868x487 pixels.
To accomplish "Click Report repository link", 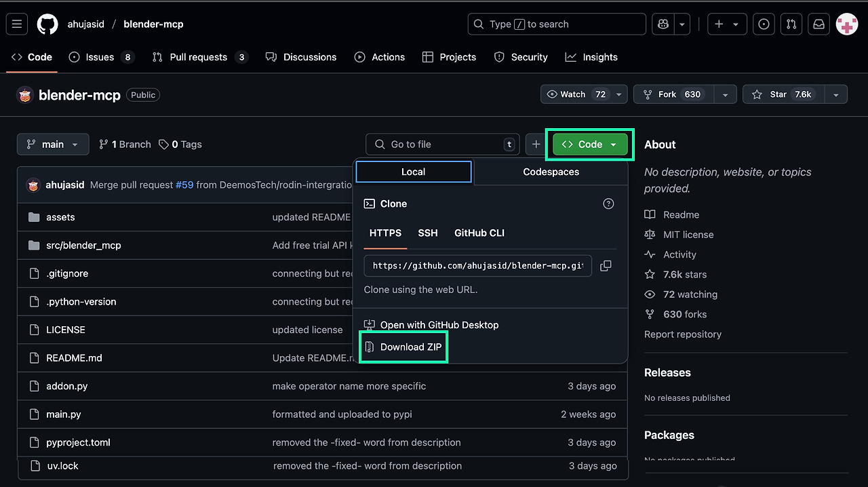I will pos(682,334).
